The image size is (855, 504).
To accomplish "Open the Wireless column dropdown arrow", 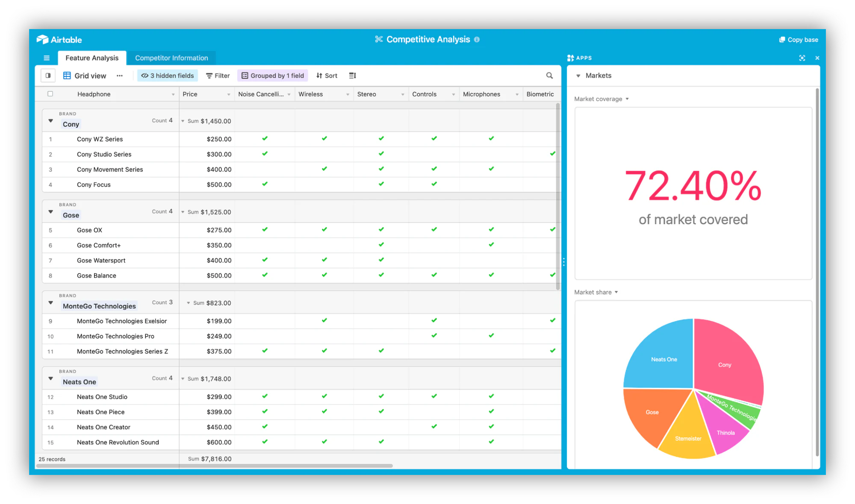I will click(x=348, y=94).
